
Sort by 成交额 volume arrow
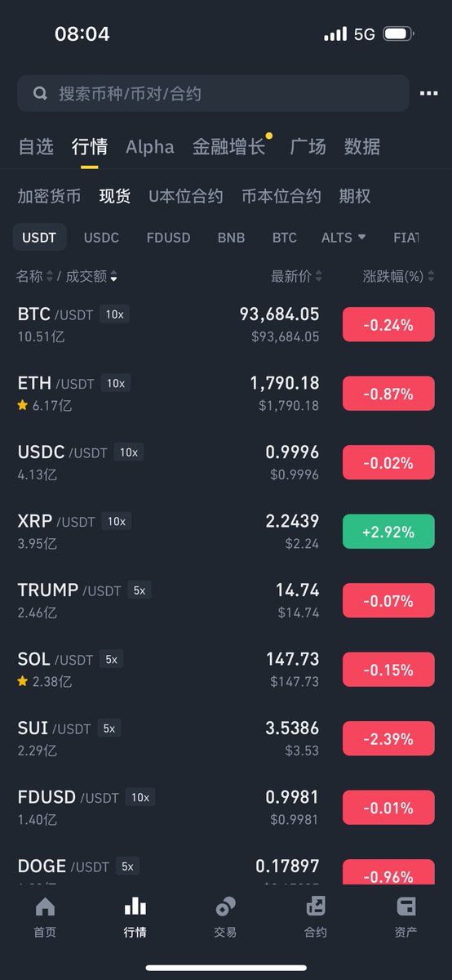point(113,278)
